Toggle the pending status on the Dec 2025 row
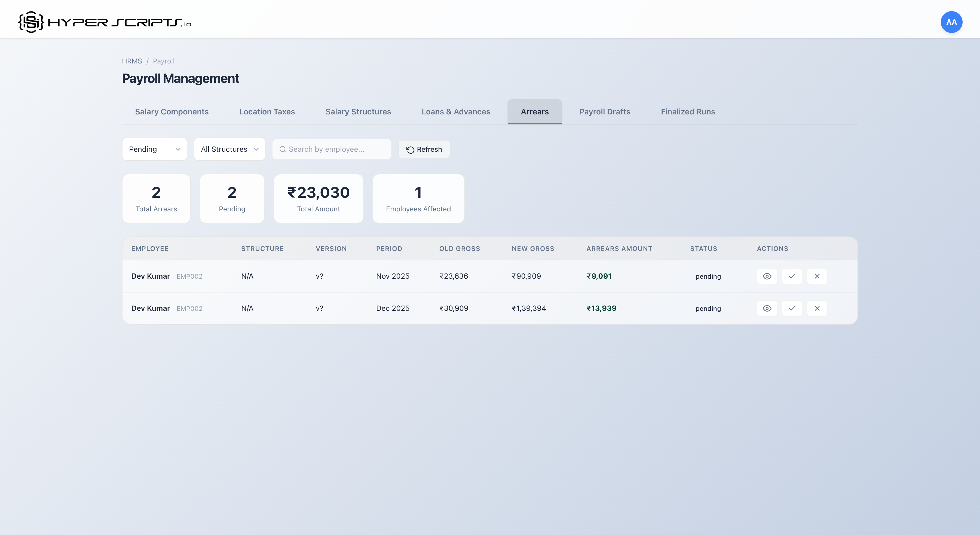 708,308
